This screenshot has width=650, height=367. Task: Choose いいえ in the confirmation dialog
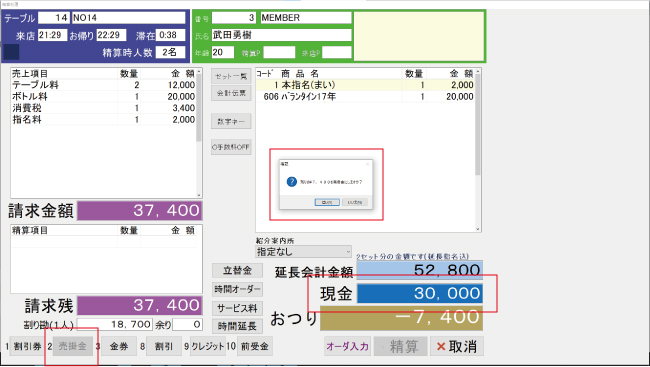[355, 202]
